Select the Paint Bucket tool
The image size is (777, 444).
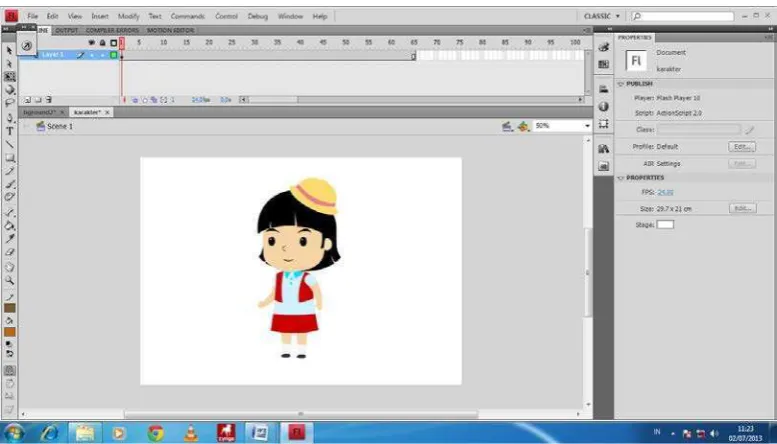(9, 226)
